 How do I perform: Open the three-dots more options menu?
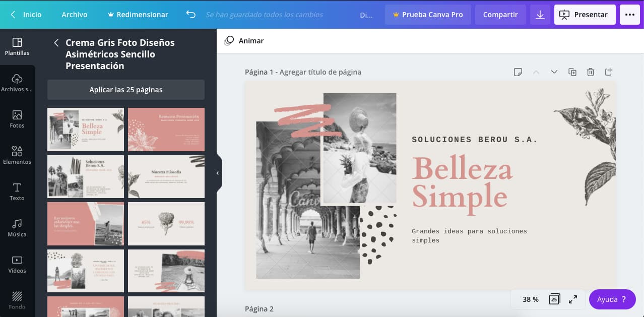click(x=629, y=15)
